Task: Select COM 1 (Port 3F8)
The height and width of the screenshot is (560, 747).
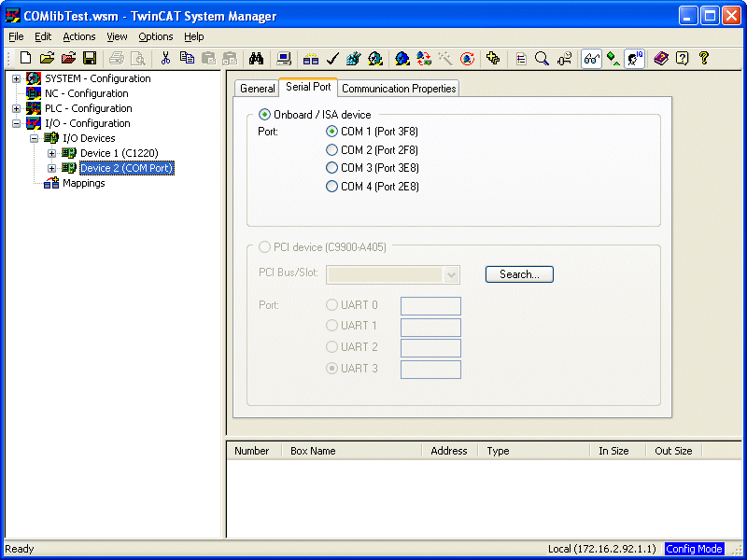Action: pos(331,131)
